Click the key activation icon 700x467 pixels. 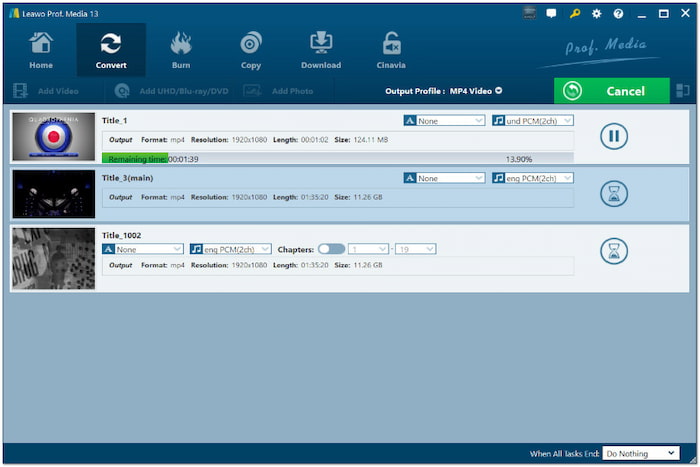pos(574,14)
